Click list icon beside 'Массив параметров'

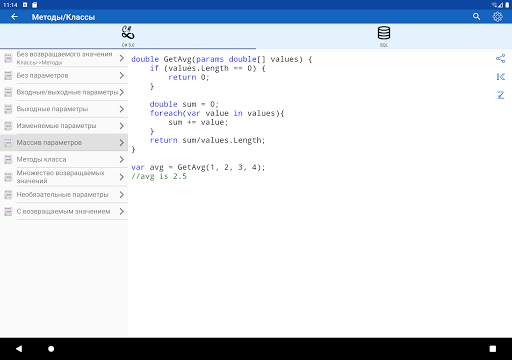8,142
